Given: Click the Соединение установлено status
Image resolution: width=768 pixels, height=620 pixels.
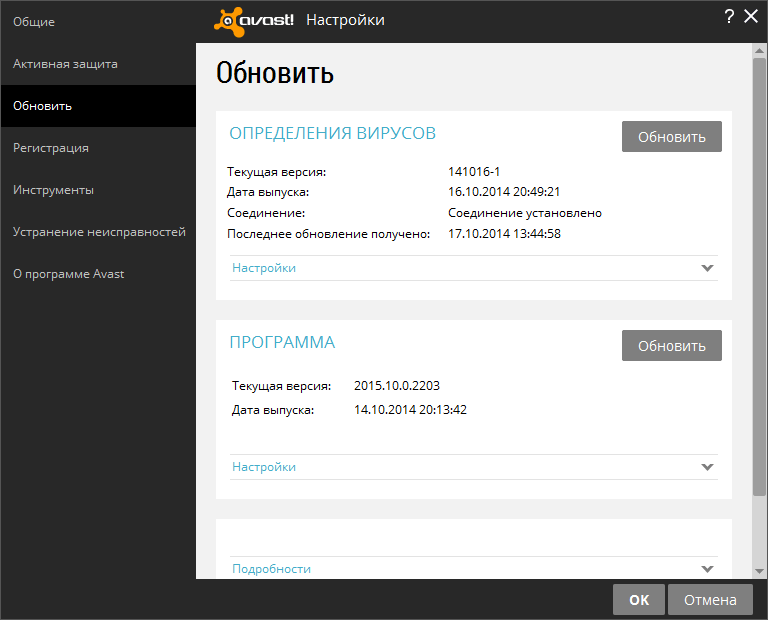Looking at the screenshot, I should [x=525, y=213].
